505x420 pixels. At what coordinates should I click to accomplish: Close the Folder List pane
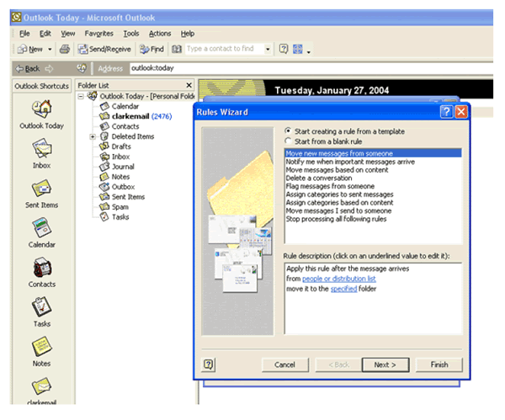(x=189, y=85)
